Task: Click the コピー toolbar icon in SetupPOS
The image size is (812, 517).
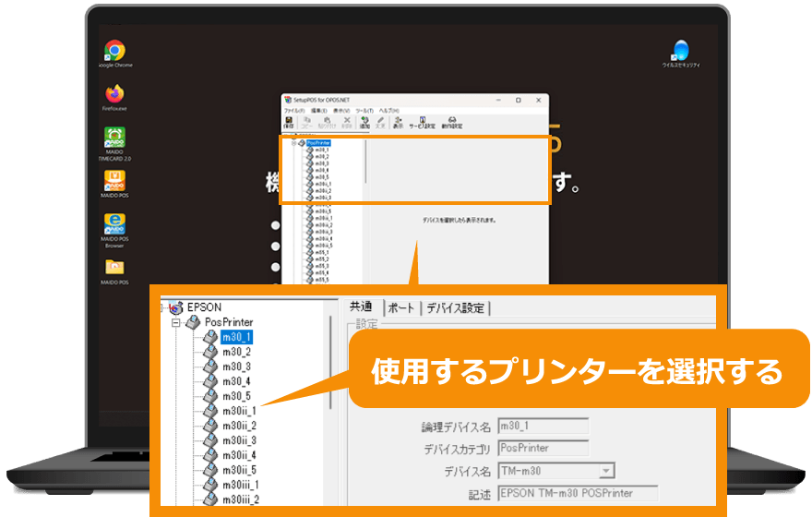Action: (x=306, y=123)
